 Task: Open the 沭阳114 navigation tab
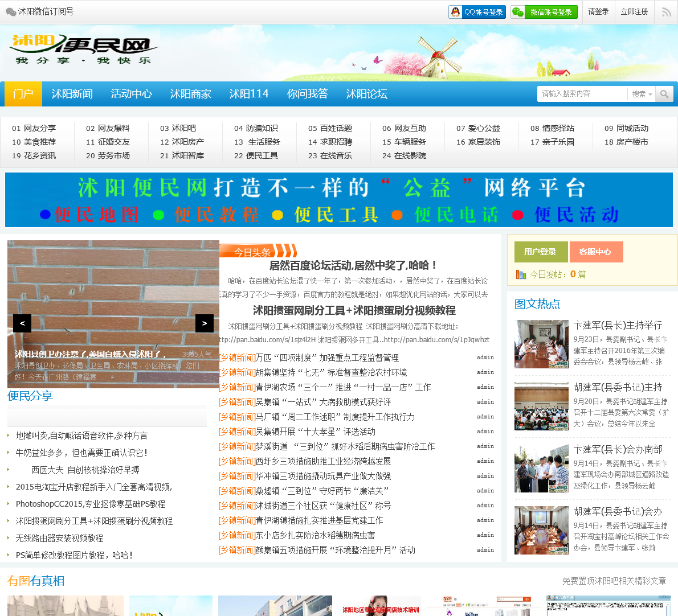click(x=249, y=94)
